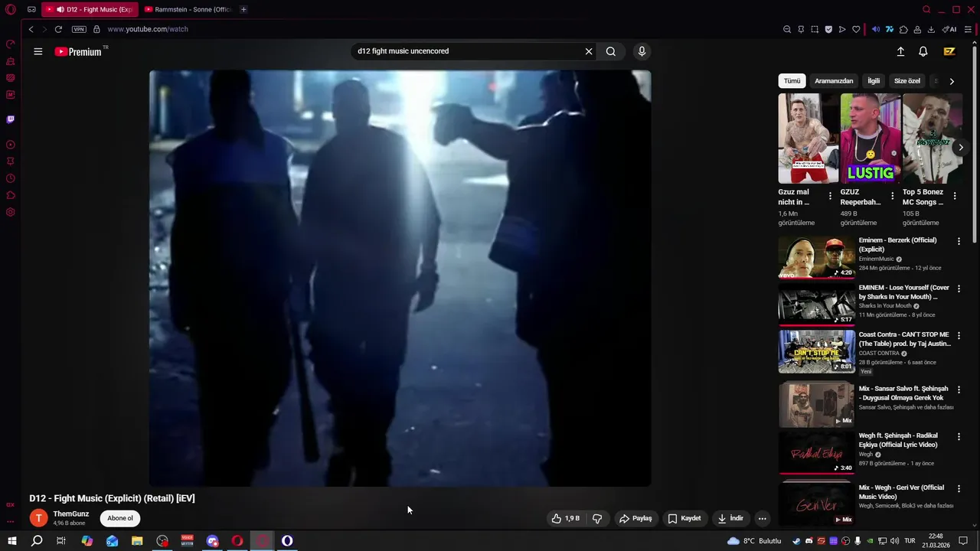980x551 pixels.
Task: Add page to bookmarks heart
Action: [856, 29]
